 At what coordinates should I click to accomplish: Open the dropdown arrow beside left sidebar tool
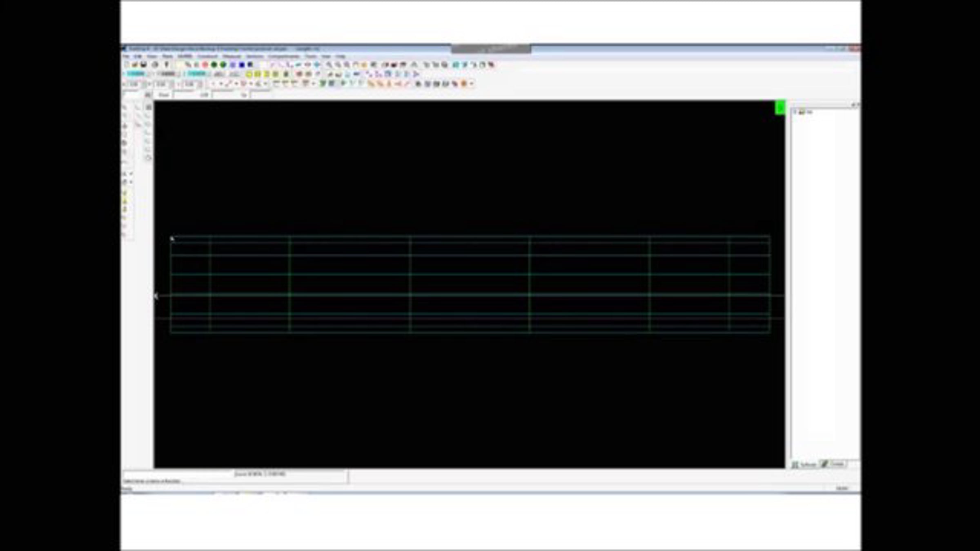click(x=131, y=174)
